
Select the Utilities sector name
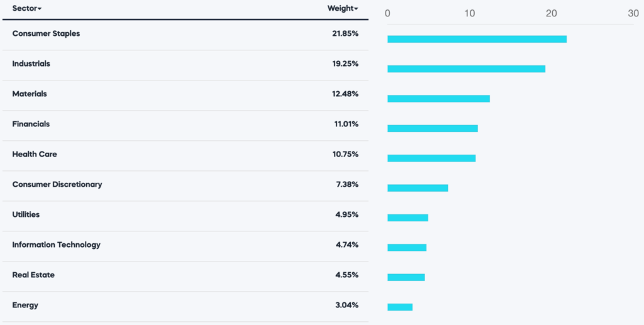[26, 215]
